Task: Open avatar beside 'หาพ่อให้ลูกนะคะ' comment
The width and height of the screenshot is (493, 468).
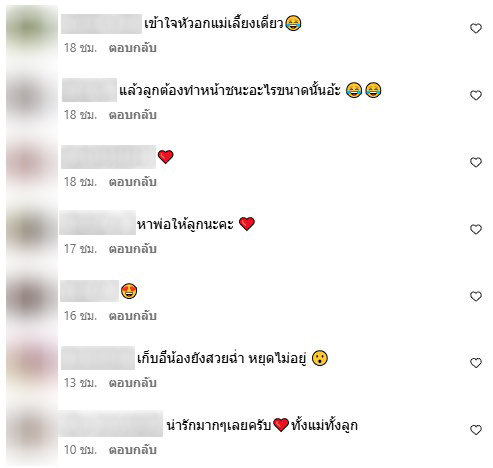Action: coord(32,230)
